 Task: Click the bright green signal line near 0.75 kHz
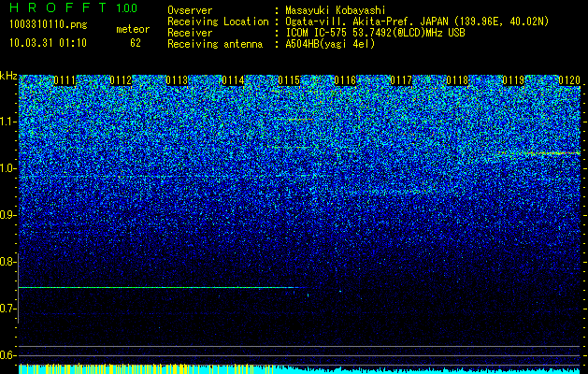coord(161,287)
